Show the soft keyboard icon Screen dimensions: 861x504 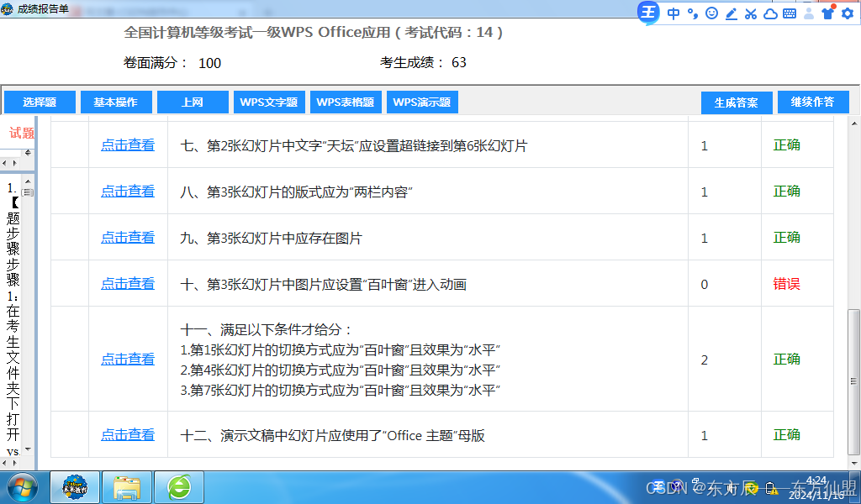[790, 13]
